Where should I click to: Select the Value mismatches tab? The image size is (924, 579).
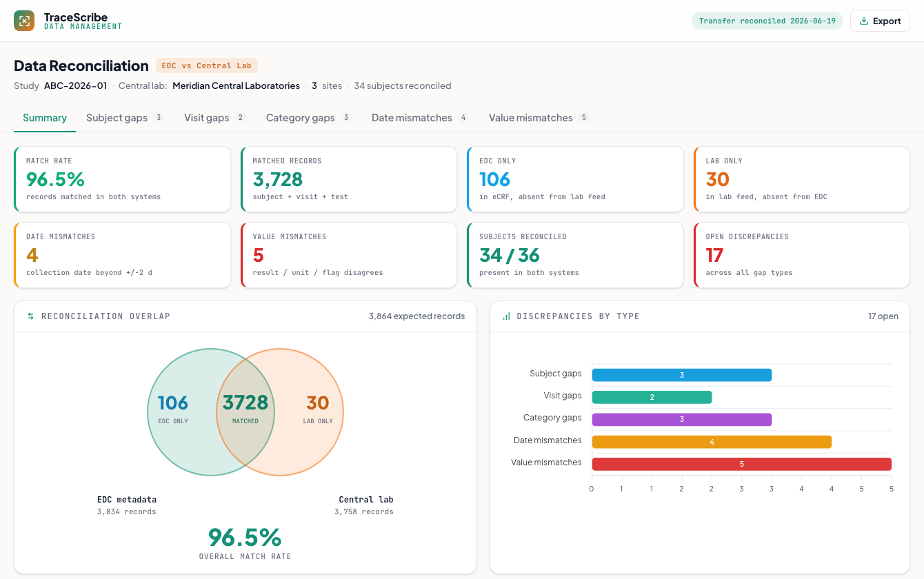click(539, 118)
